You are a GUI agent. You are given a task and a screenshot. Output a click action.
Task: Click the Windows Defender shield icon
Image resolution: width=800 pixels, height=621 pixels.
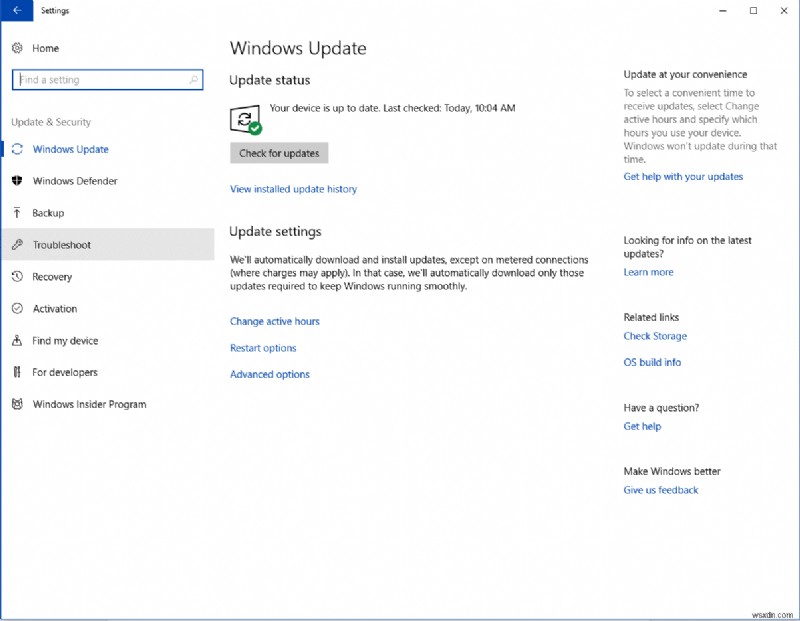17,181
